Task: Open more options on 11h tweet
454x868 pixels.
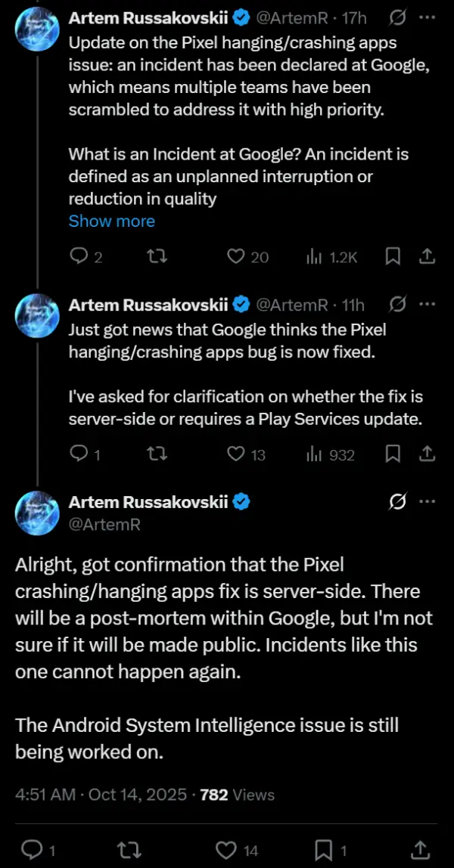Action: click(427, 304)
